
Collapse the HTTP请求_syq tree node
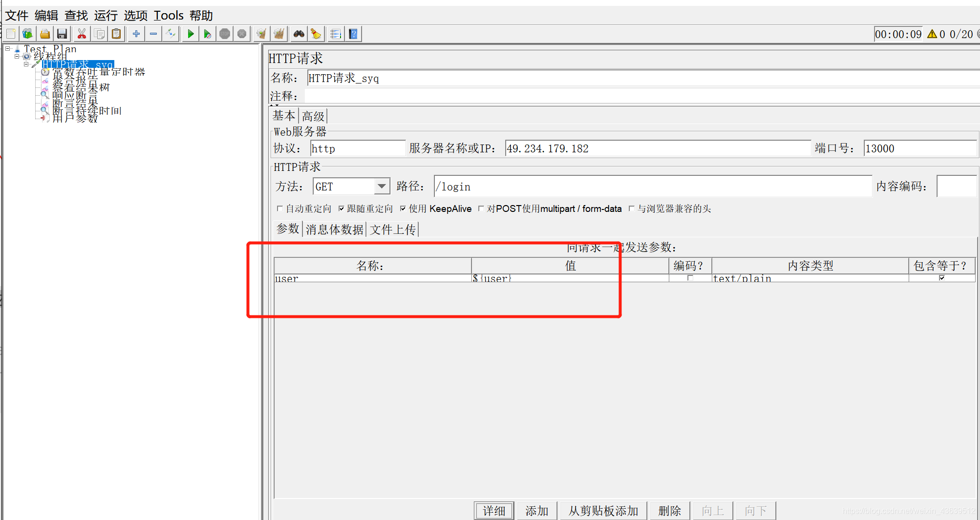[26, 64]
